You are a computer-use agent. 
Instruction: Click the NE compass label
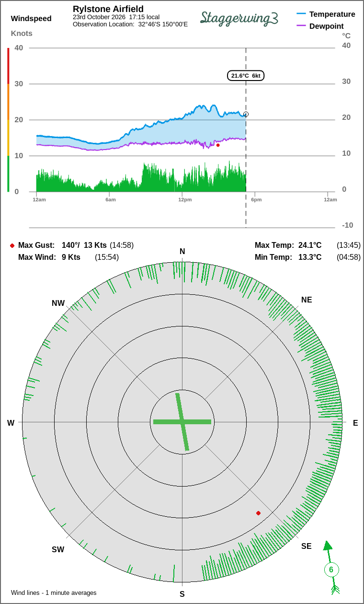[307, 300]
